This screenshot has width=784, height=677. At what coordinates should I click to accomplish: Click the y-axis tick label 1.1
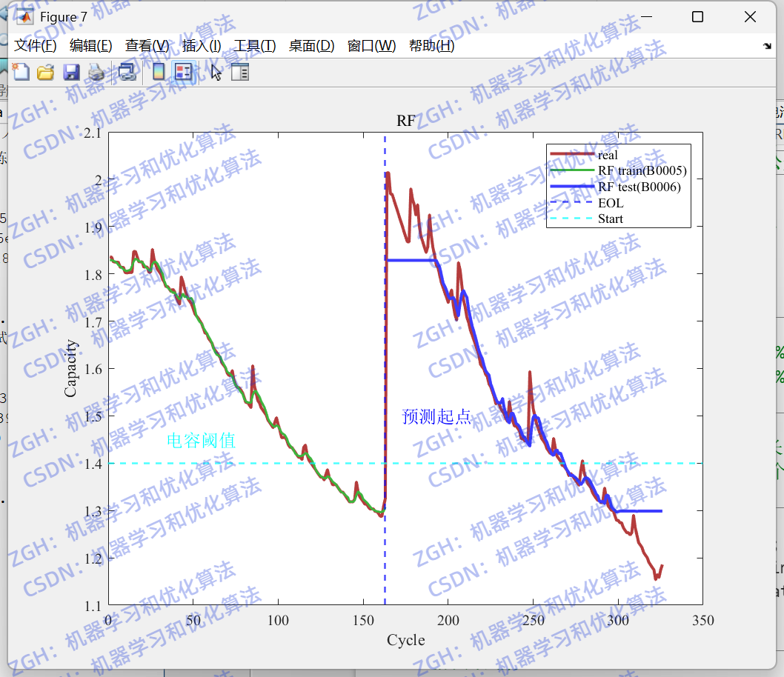pyautogui.click(x=93, y=606)
